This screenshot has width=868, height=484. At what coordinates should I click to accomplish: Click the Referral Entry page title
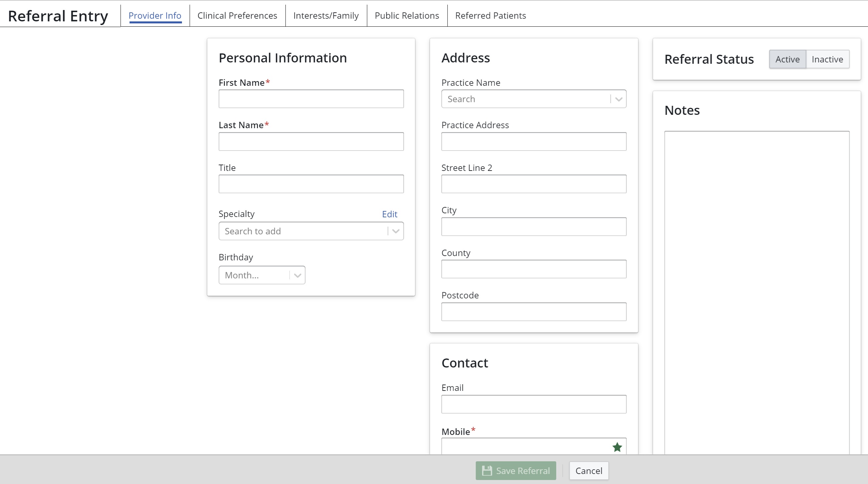click(58, 16)
